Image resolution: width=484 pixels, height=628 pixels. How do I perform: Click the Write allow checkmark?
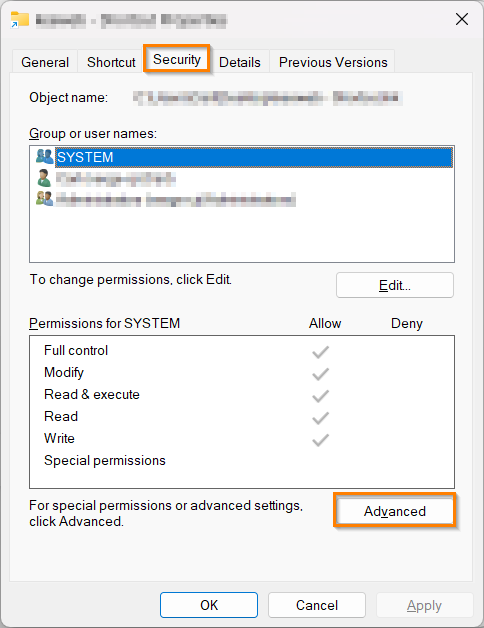point(321,440)
